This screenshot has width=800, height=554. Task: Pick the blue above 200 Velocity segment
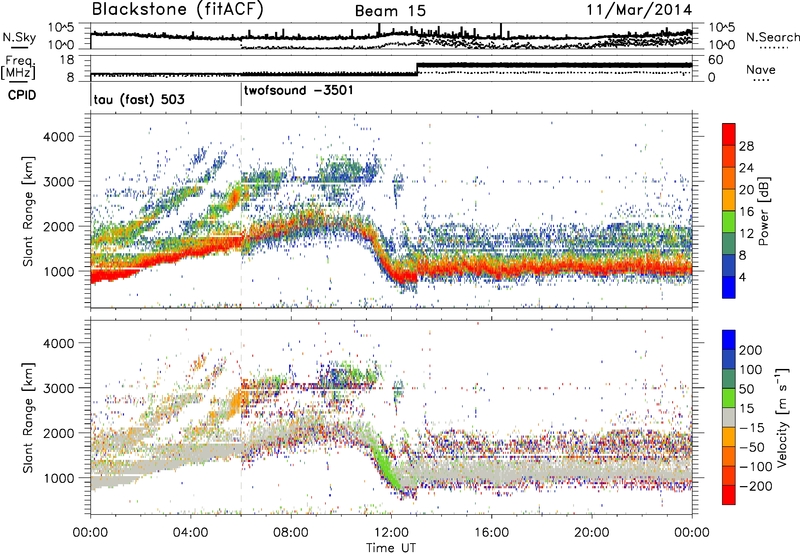click(729, 340)
